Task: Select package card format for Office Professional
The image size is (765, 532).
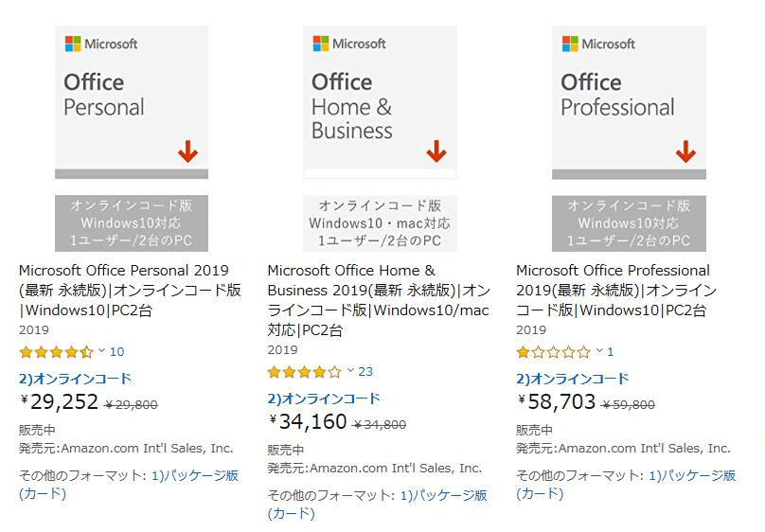Action: click(691, 475)
